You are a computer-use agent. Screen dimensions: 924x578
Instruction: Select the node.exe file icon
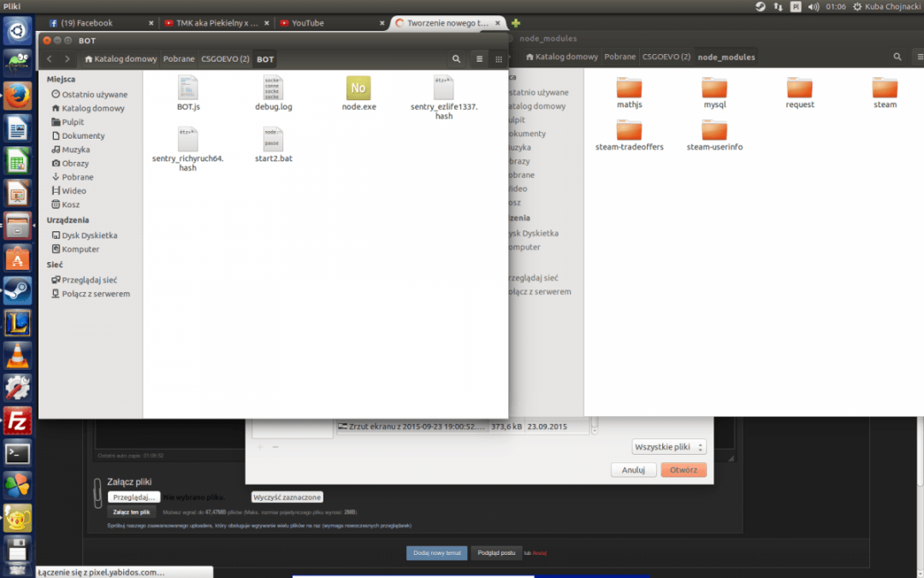pyautogui.click(x=358, y=88)
